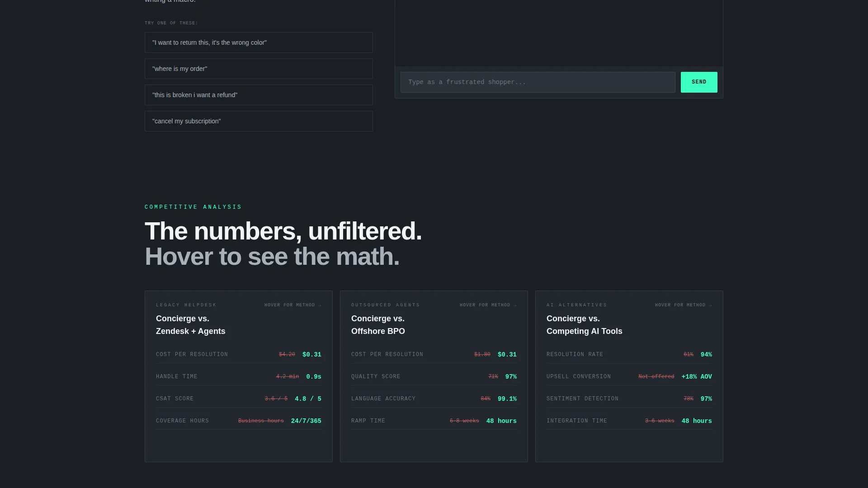The width and height of the screenshot is (868, 488).
Task: Click the struck-through 71% value
Action: (x=493, y=377)
